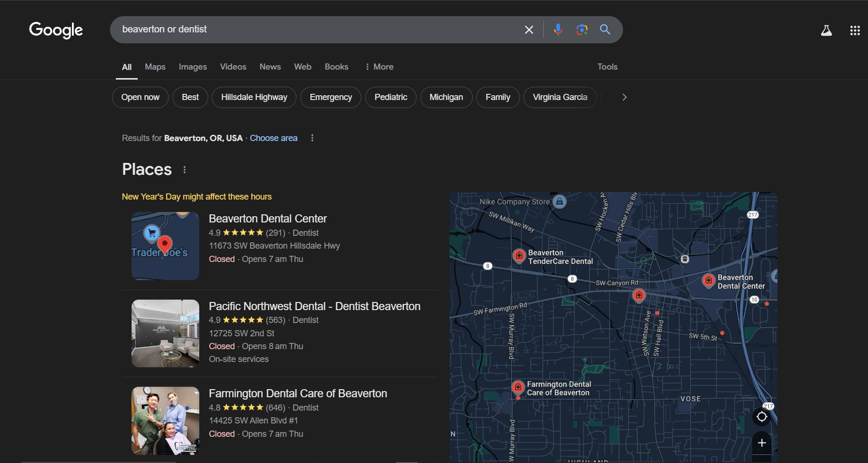Click the New Year's Day hours notice
Screen dimensions: 868x463
(x=197, y=197)
